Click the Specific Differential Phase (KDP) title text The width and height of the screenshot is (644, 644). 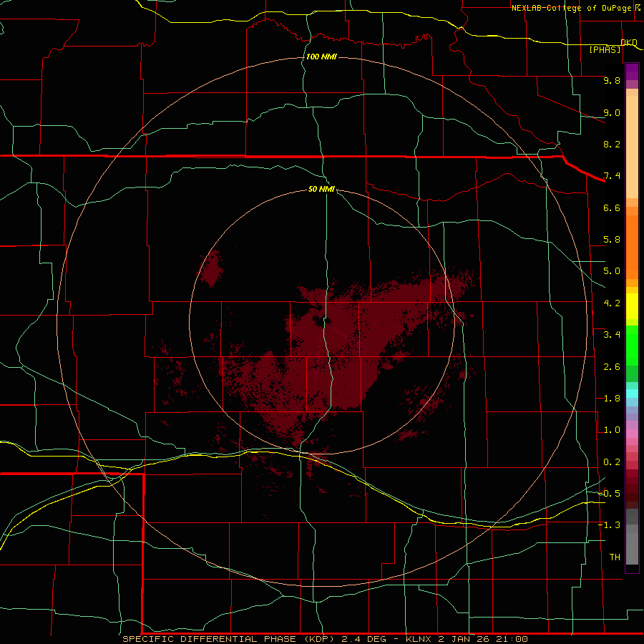point(229,639)
